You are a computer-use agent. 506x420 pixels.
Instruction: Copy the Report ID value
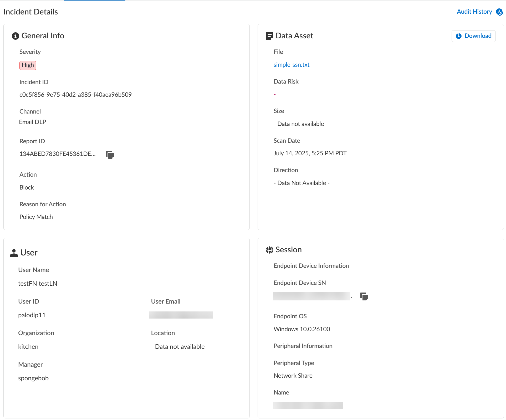click(110, 155)
